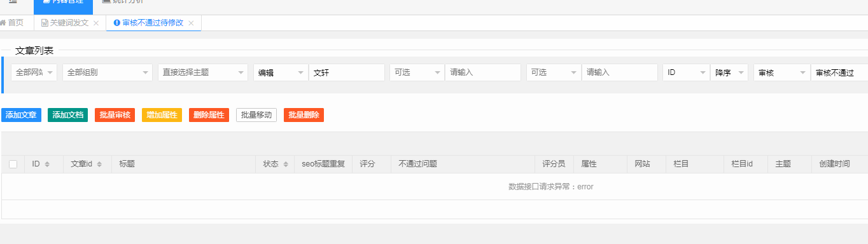Open the second 可选 dropdown left of ID
Viewport: 868px width, 244px height.
pyautogui.click(x=554, y=72)
